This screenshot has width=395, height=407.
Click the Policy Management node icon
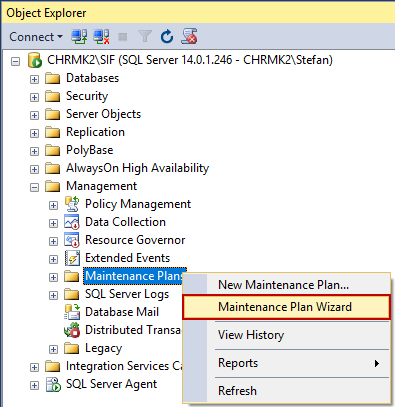pos(72,204)
